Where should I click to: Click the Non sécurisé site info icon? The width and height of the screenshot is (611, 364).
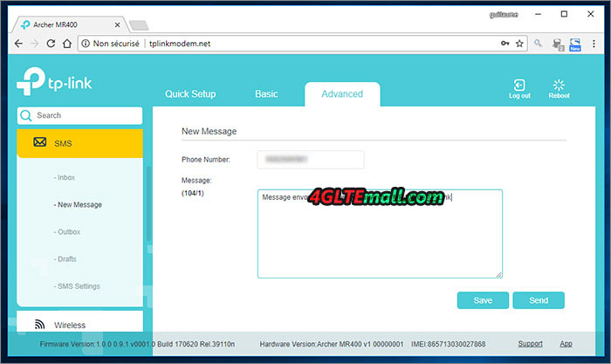point(85,43)
